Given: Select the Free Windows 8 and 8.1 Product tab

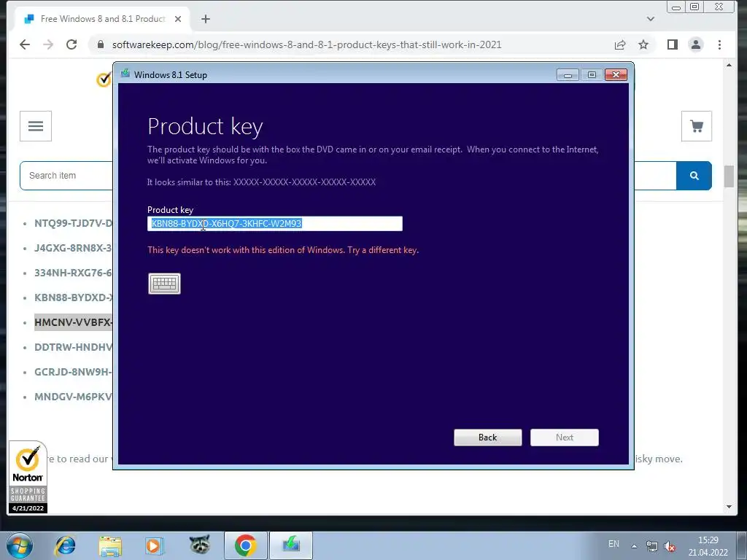Looking at the screenshot, I should coord(102,19).
